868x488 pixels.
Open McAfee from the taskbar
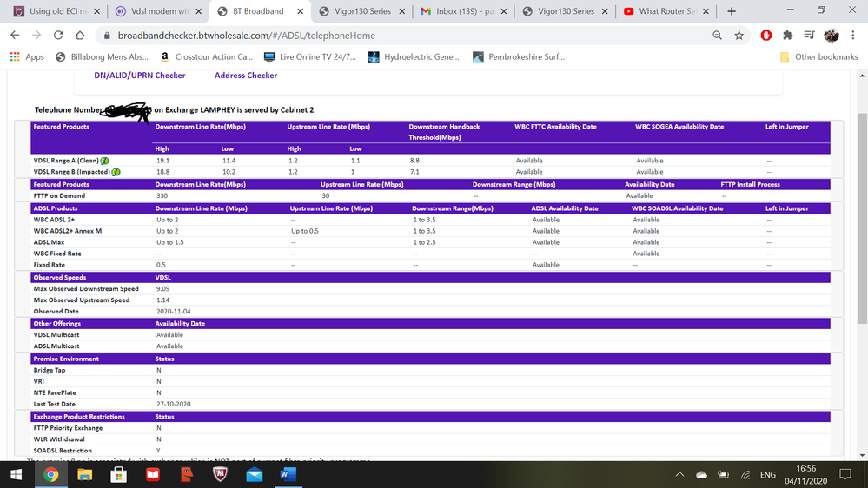click(x=221, y=475)
